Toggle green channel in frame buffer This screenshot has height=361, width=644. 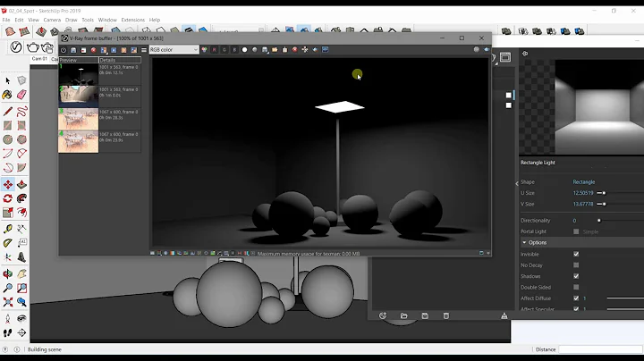point(225,50)
